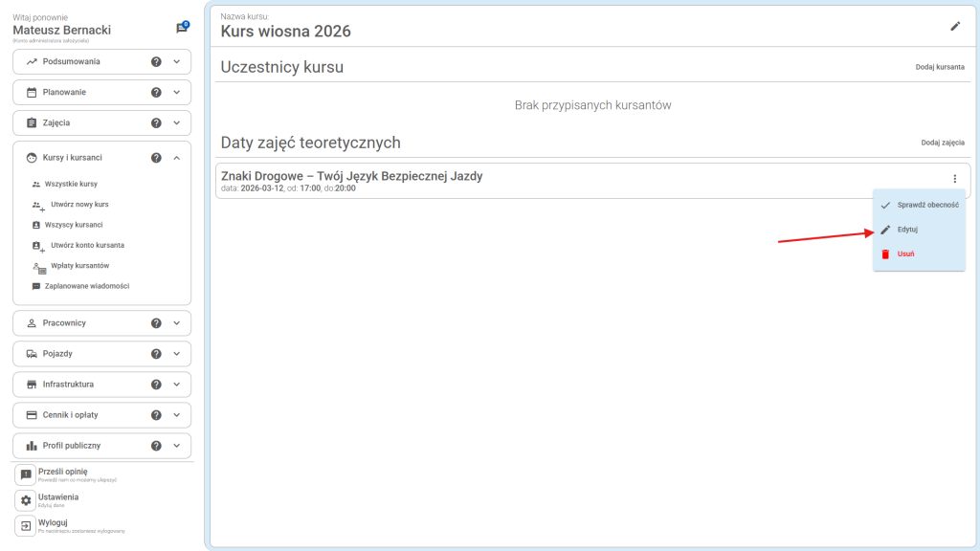This screenshot has height=551, width=980.
Task: Click the Wyloguj logout button
Action: tap(53, 523)
